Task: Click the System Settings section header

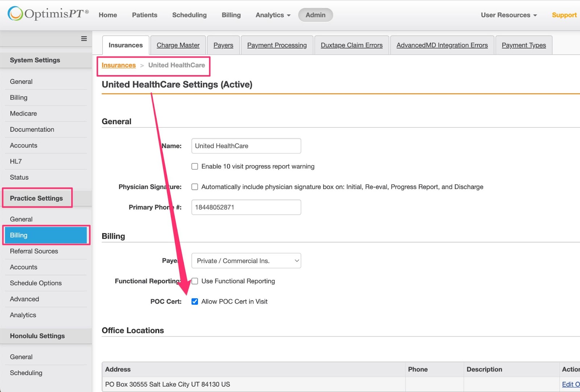Action: tap(46, 60)
